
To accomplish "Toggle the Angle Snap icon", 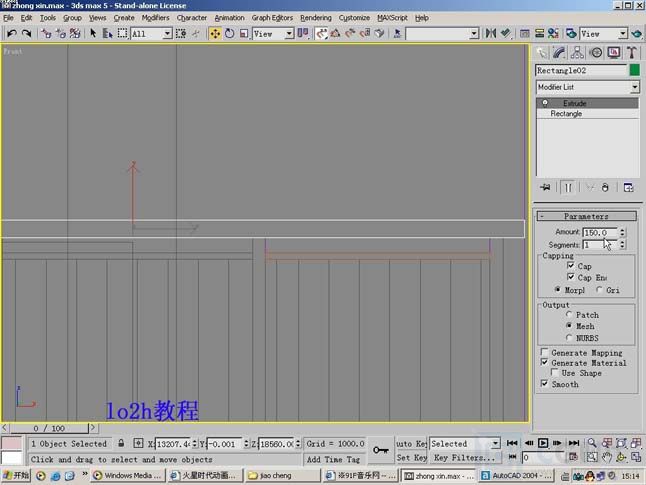I will click(335, 33).
